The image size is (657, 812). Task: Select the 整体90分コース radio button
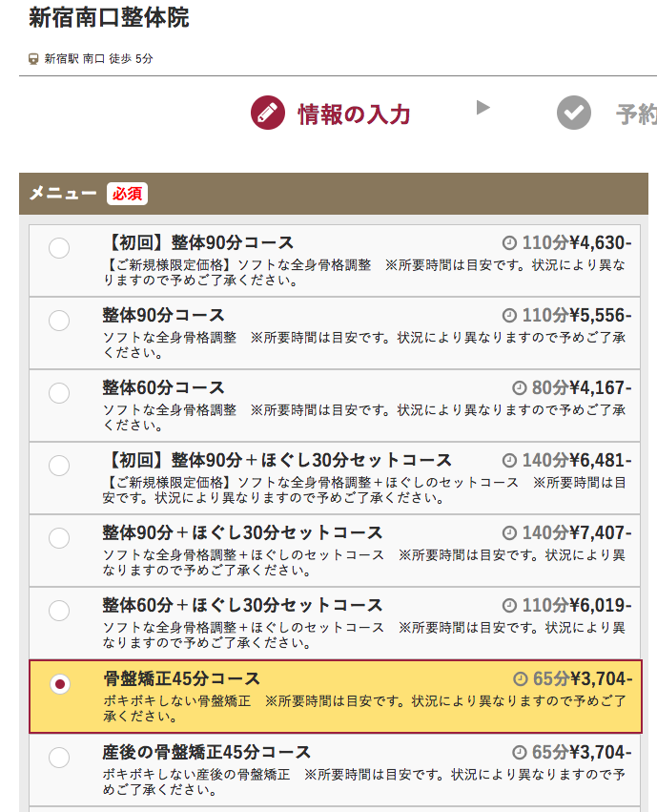59,321
